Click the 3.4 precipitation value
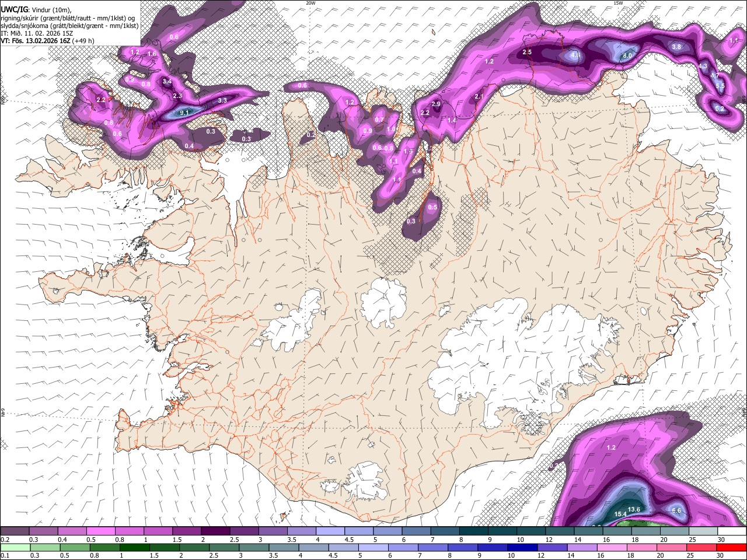This screenshot has height=560, width=747. pyautogui.click(x=167, y=82)
